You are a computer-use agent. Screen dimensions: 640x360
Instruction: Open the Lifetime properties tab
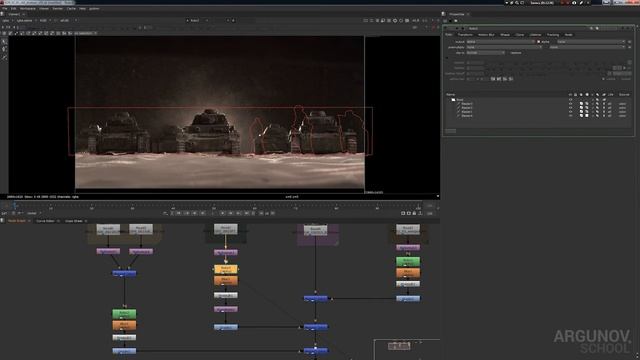[535, 35]
